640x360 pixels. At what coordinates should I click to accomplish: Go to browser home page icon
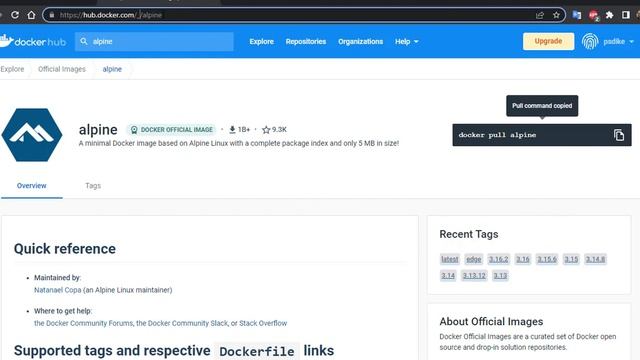(x=31, y=15)
